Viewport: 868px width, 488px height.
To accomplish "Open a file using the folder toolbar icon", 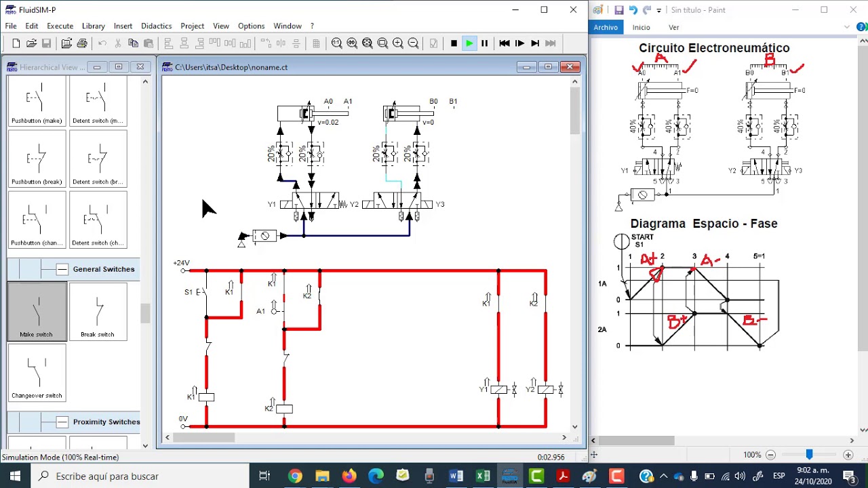I will coord(31,43).
